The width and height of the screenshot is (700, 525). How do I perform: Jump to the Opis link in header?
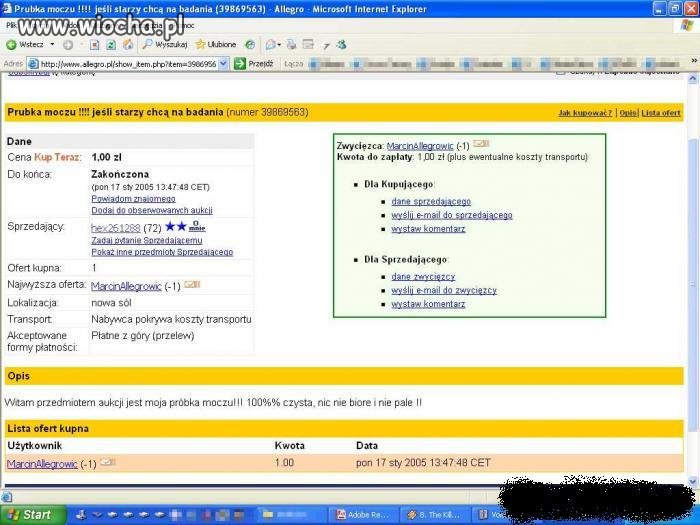click(x=628, y=113)
